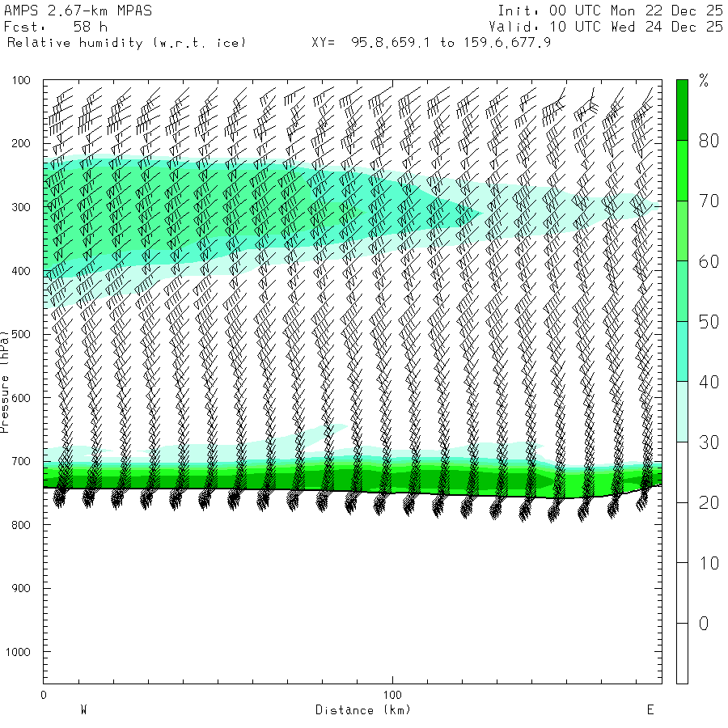Click the '100' distance axis label
The width and height of the screenshot is (728, 728).
(x=392, y=695)
